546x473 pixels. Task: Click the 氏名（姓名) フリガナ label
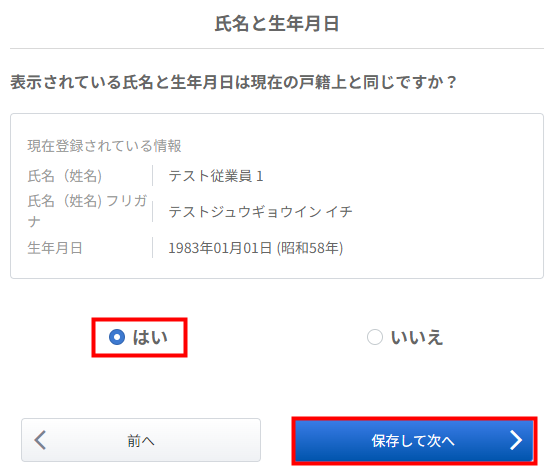point(87,211)
